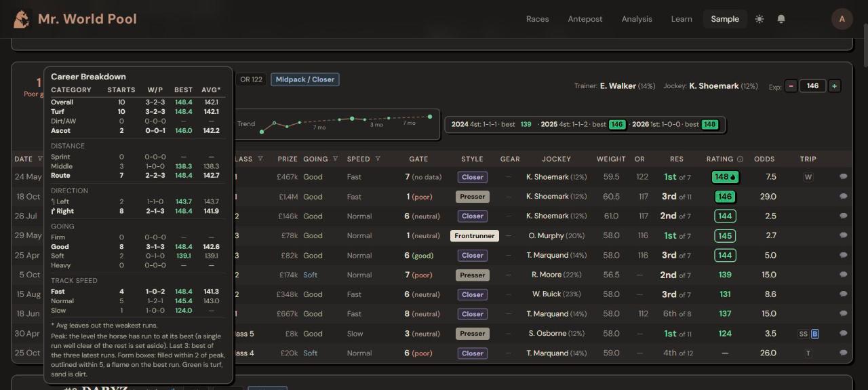The image size is (868, 390).
Task: Click the Exp value field showing 146
Action: pyautogui.click(x=812, y=86)
